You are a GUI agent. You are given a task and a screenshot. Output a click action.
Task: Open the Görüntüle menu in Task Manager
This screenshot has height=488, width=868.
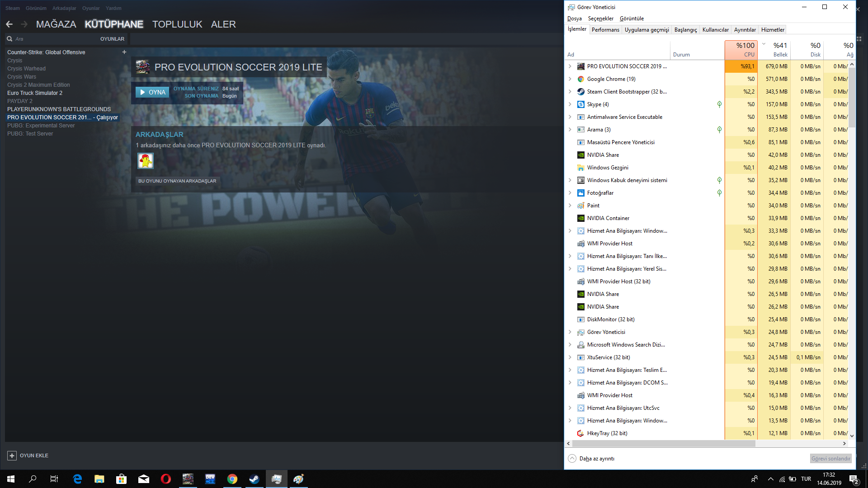632,19
